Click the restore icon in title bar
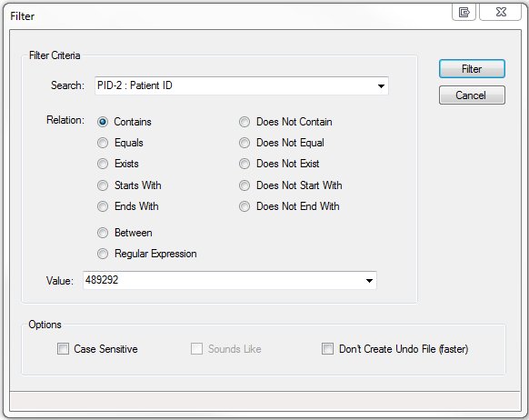 [464, 12]
